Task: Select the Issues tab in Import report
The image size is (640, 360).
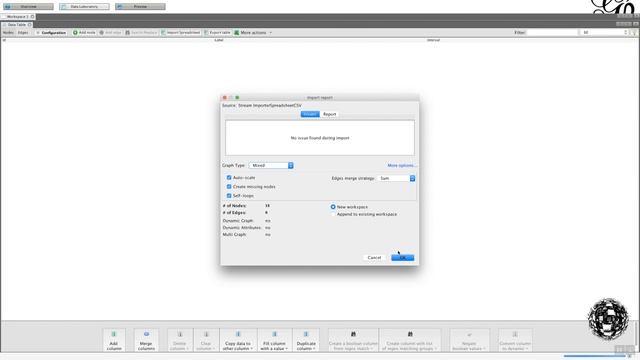Action: [310, 114]
